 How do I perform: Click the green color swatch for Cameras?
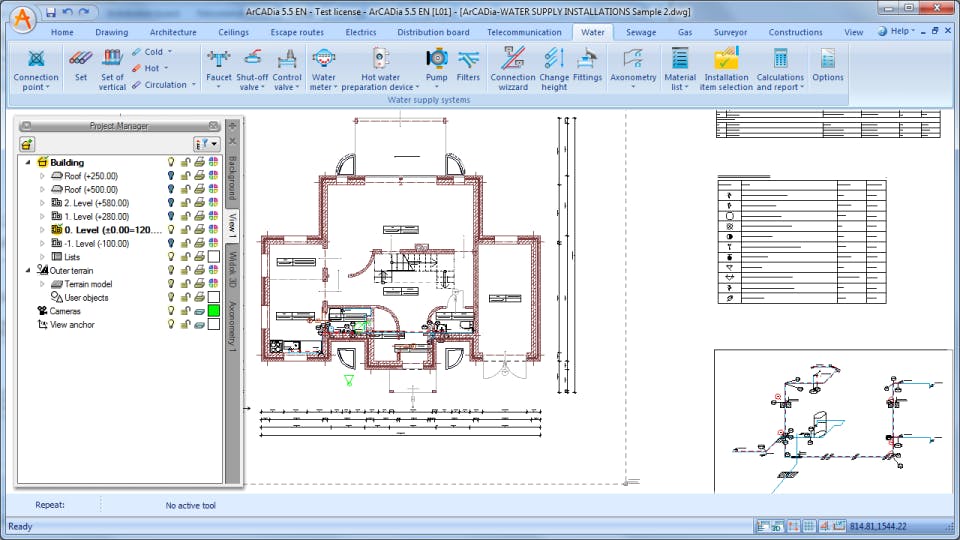point(213,311)
